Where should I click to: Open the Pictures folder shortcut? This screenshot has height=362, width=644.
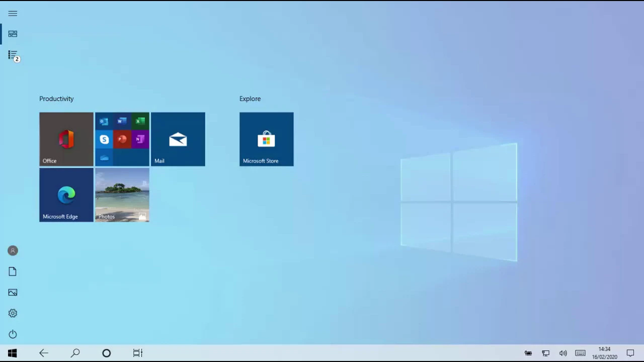tap(13, 292)
